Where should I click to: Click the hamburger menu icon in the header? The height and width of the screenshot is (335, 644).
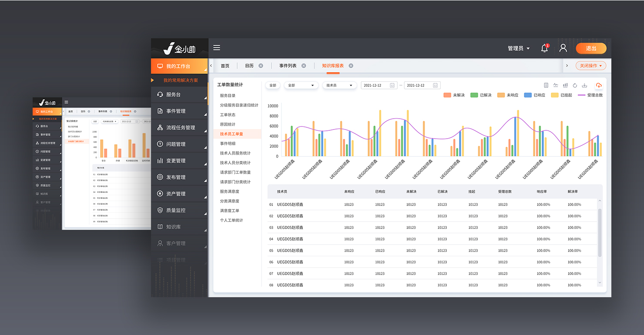pos(216,48)
